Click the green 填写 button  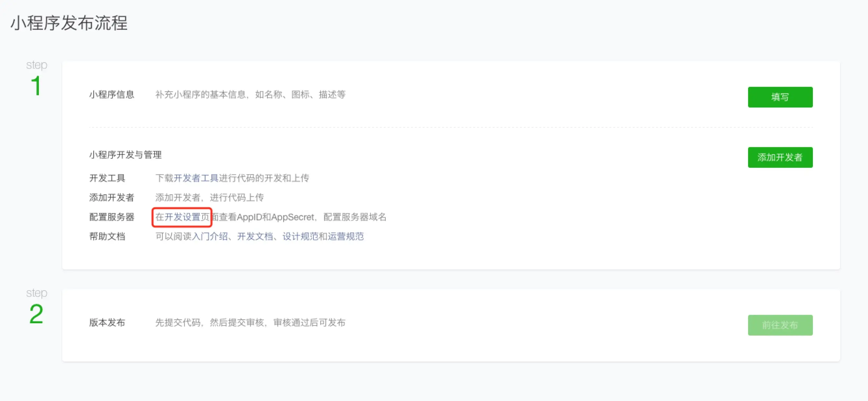point(780,97)
